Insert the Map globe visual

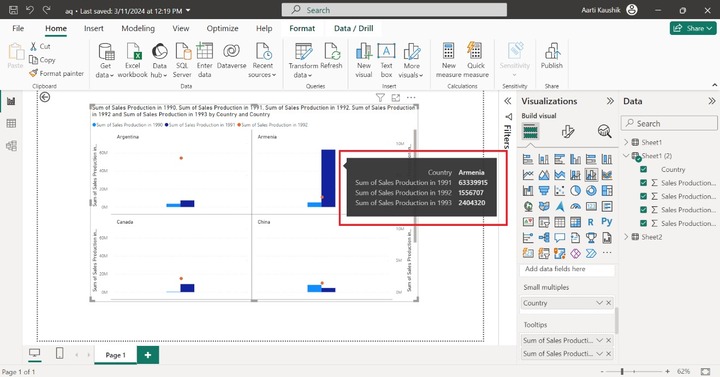coord(528,207)
